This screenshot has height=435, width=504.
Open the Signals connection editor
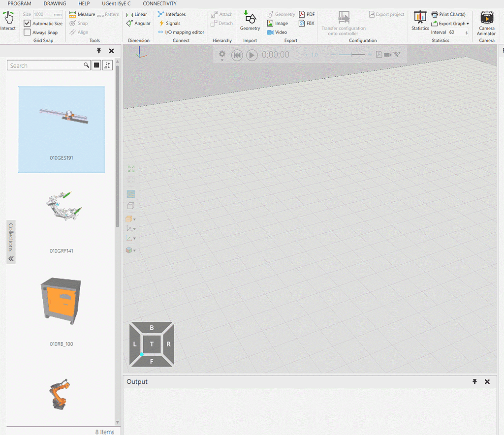(170, 23)
